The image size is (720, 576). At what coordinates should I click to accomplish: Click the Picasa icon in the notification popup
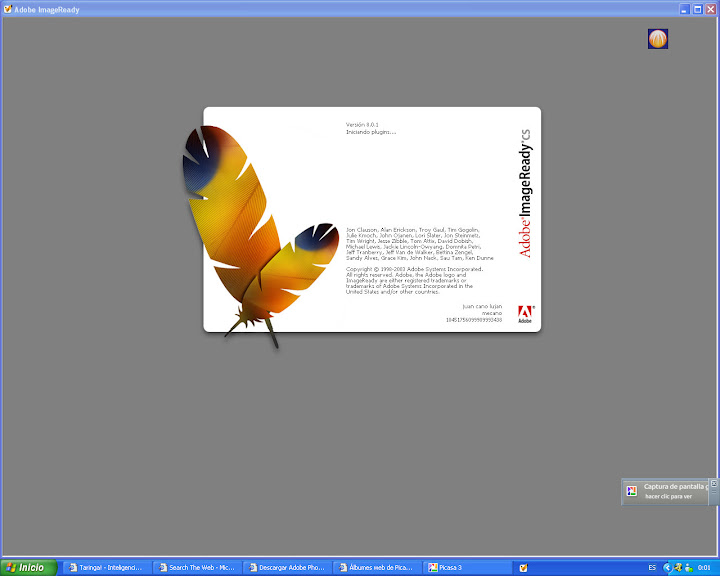632,491
